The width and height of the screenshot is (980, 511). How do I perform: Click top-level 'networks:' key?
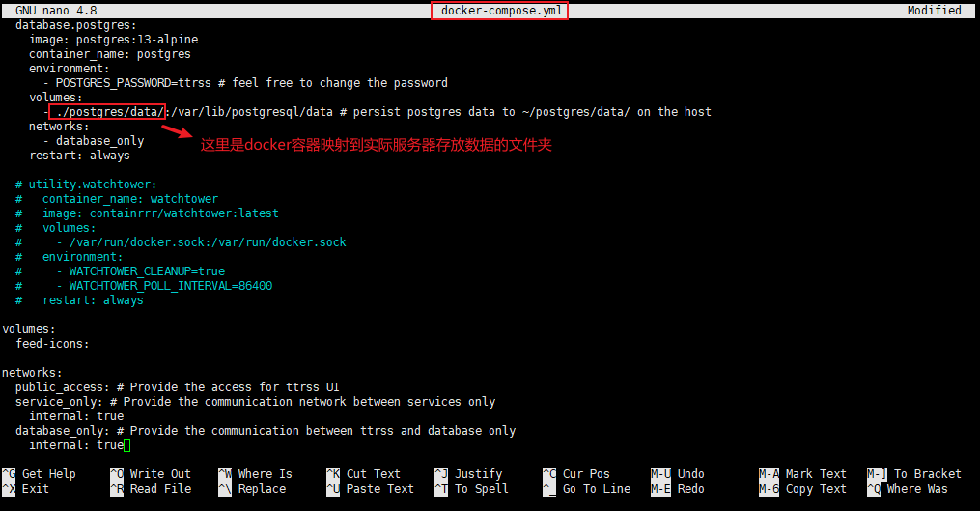[32, 373]
